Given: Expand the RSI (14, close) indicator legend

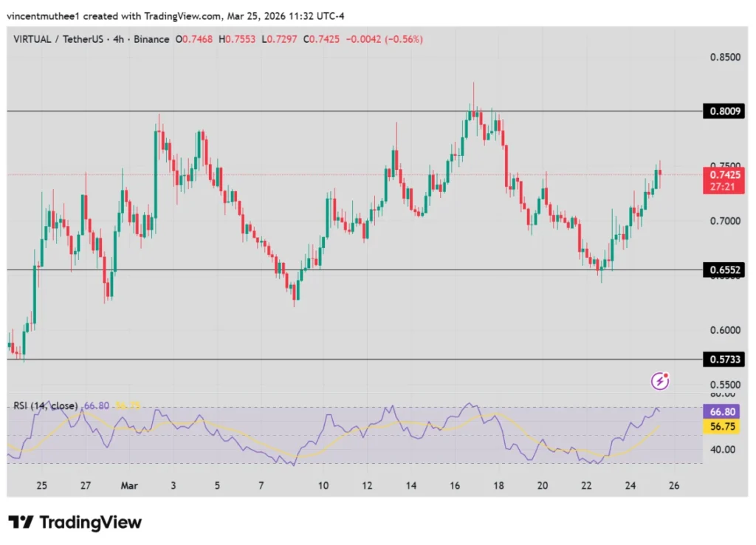Looking at the screenshot, I should click(46, 405).
